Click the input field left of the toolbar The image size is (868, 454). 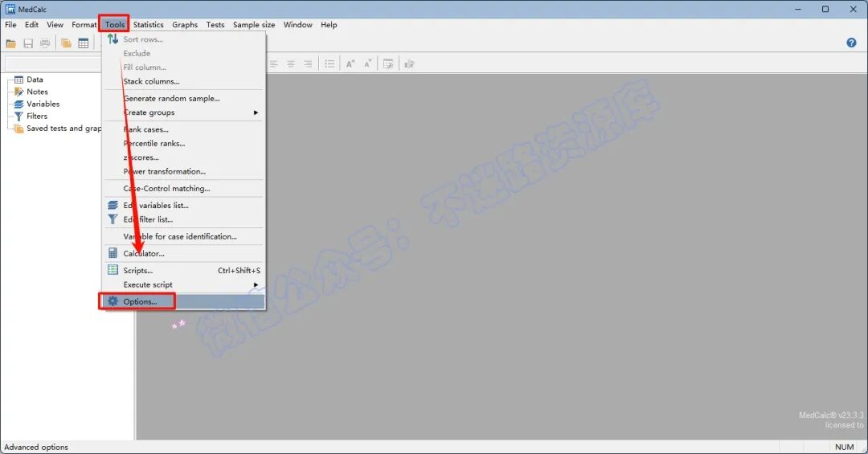click(53, 63)
